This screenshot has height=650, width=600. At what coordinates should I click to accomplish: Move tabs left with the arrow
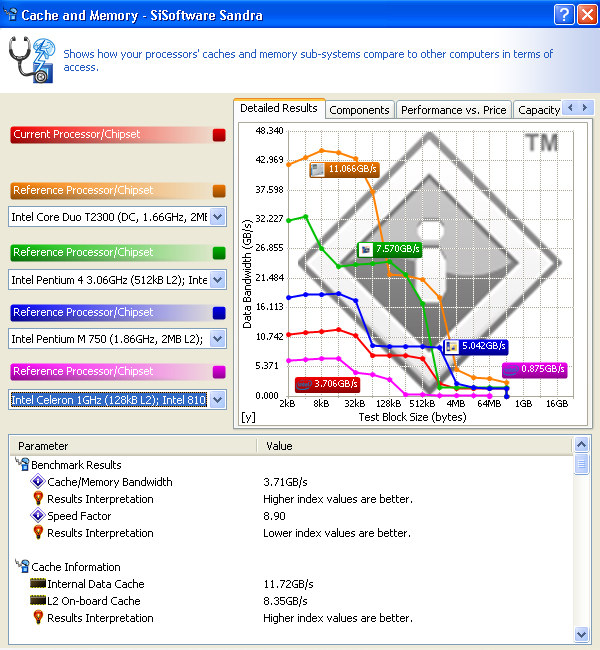[x=571, y=108]
